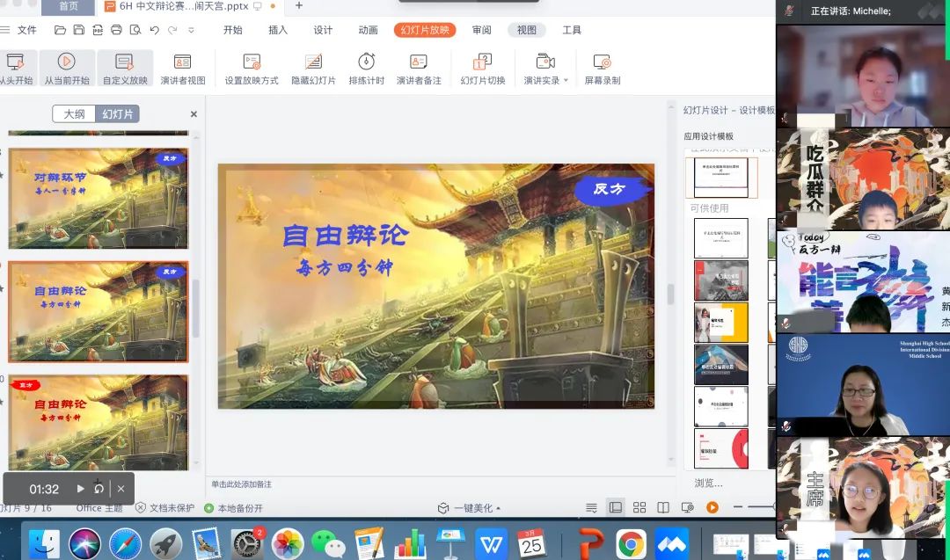Expand the 演讲实录 dropdown arrow
This screenshot has height=560, width=950.
click(566, 80)
